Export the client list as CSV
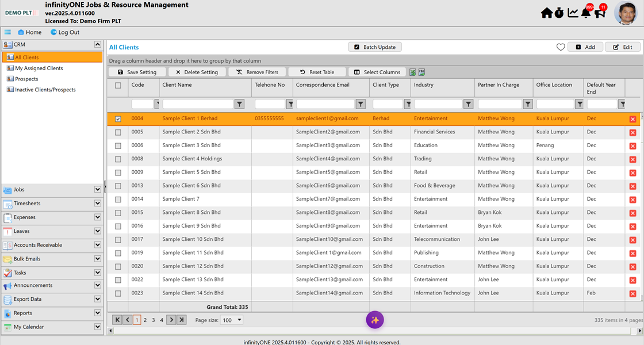Screen dimensions: 644x345 click(x=422, y=72)
